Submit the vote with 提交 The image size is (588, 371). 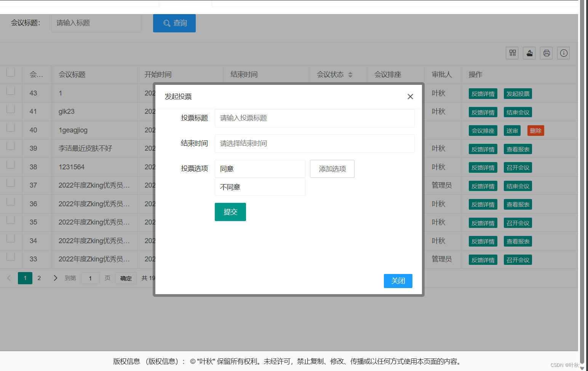(x=230, y=212)
